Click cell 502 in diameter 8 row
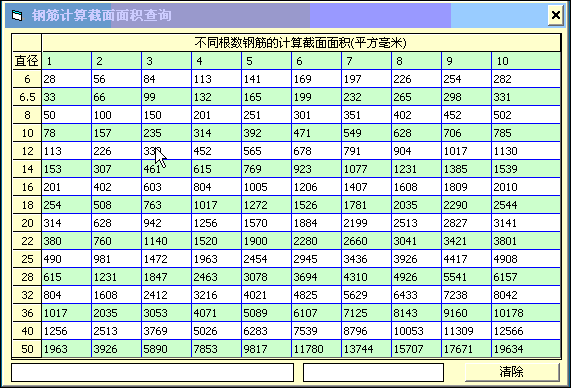The image size is (571, 388). (526, 115)
